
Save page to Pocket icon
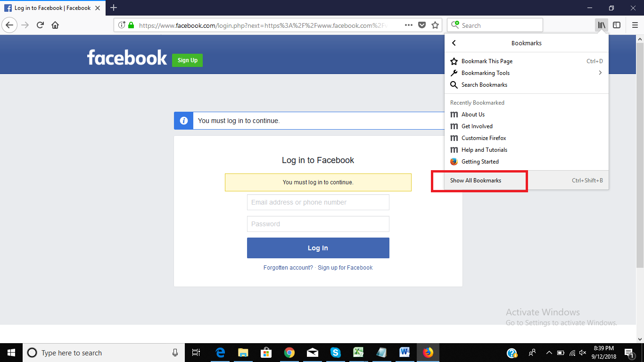coord(422,25)
